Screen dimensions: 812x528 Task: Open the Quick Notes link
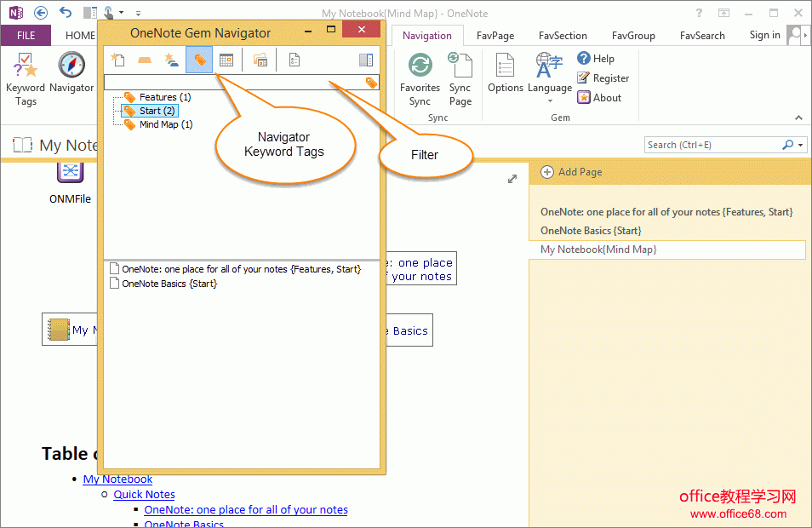pos(144,494)
